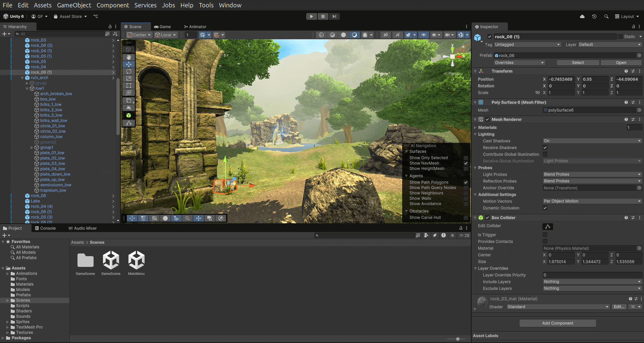Open the Window menu
The width and height of the screenshot is (644, 343).
coord(230,5)
